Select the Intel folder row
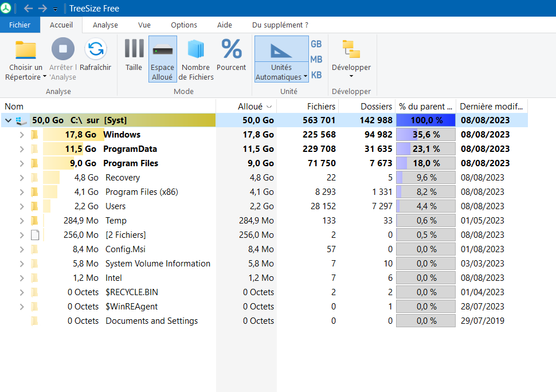 click(264, 278)
